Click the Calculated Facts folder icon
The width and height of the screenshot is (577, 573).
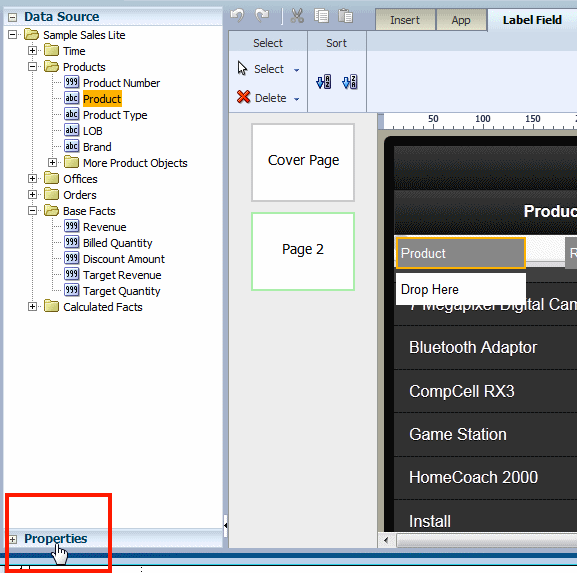pos(51,306)
